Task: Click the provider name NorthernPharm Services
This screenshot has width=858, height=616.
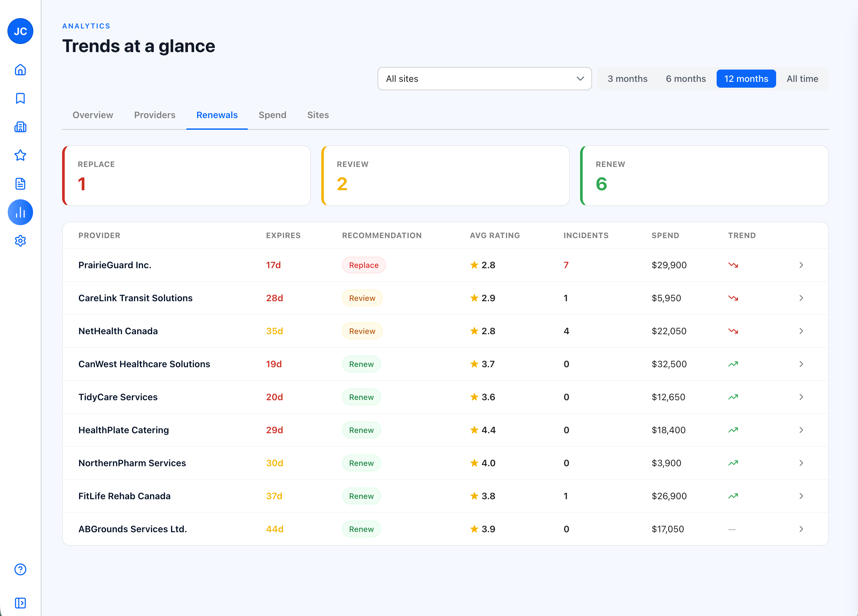Action: (132, 463)
